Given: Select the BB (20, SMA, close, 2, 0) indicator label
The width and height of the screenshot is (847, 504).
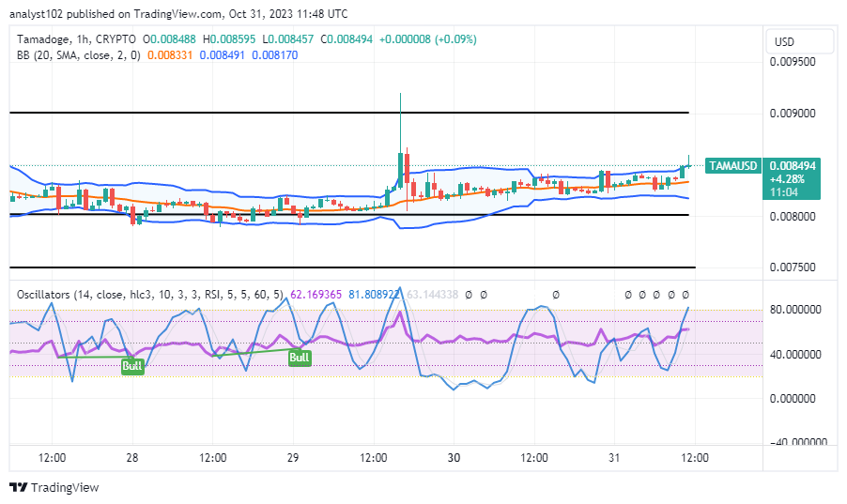Looking at the screenshot, I should click(78, 55).
